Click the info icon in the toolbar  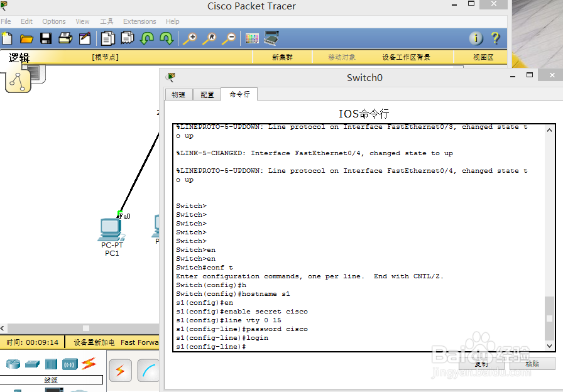[476, 38]
